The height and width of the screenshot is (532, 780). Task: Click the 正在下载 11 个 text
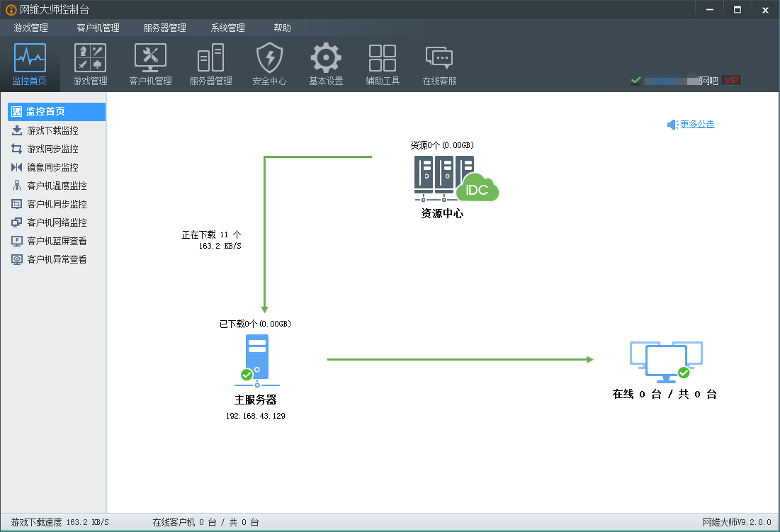point(211,234)
